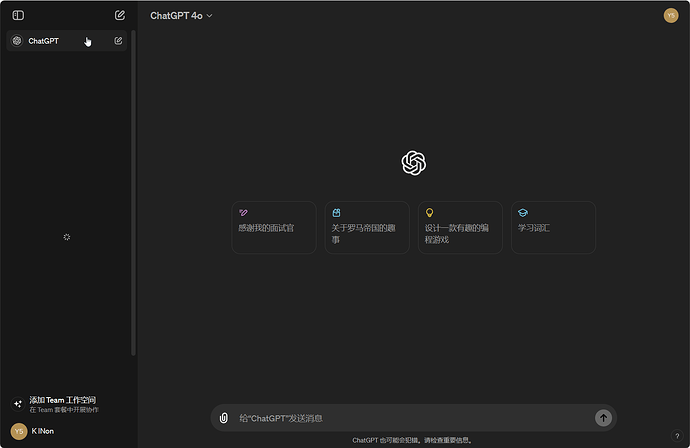
Task: Click the central ChatGPT logo
Action: tap(414, 163)
